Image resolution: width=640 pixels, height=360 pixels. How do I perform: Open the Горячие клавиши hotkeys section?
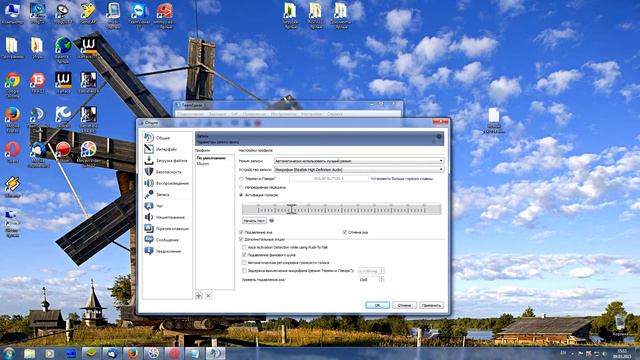tap(167, 229)
